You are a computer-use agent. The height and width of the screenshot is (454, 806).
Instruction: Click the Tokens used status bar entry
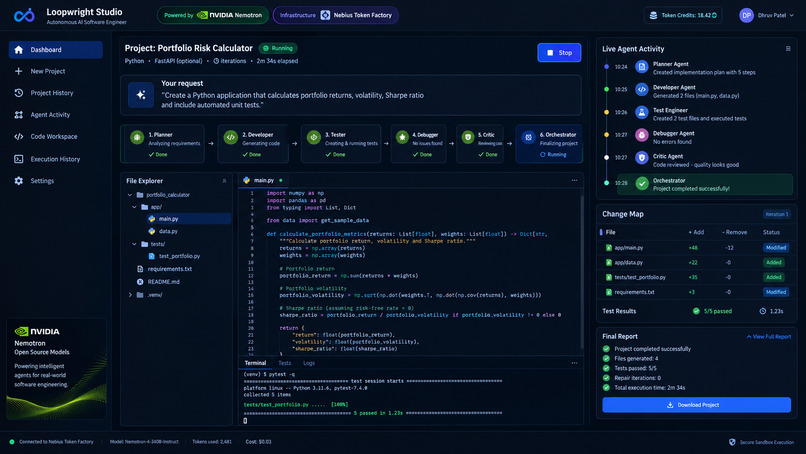tap(212, 442)
